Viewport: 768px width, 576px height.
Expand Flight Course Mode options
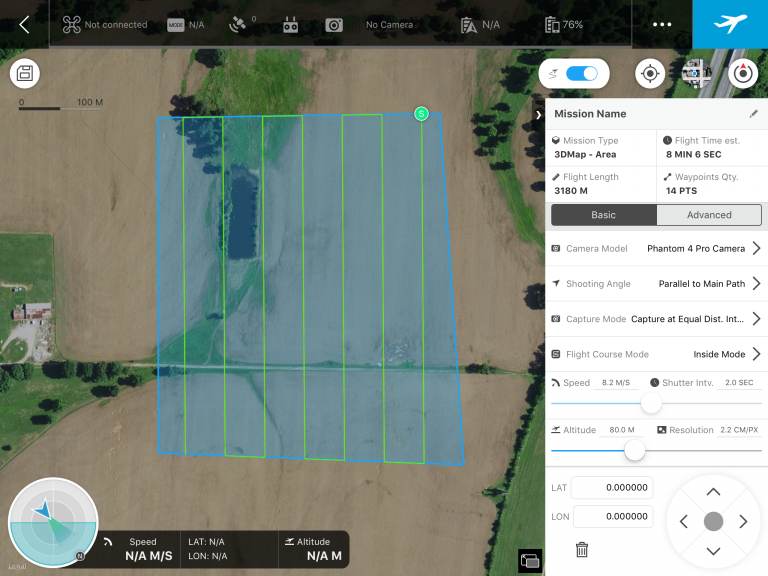point(756,354)
